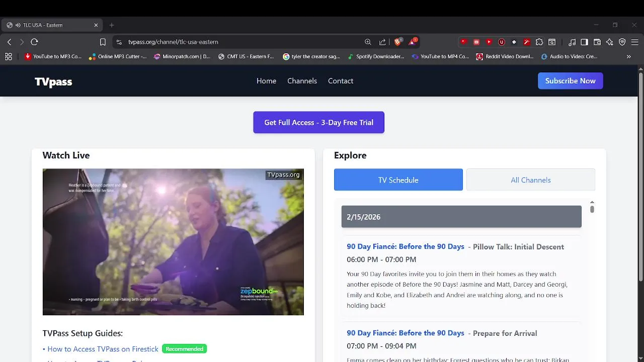This screenshot has width=644, height=362.
Task: Open the Audio to Video bookmark
Action: (x=569, y=57)
